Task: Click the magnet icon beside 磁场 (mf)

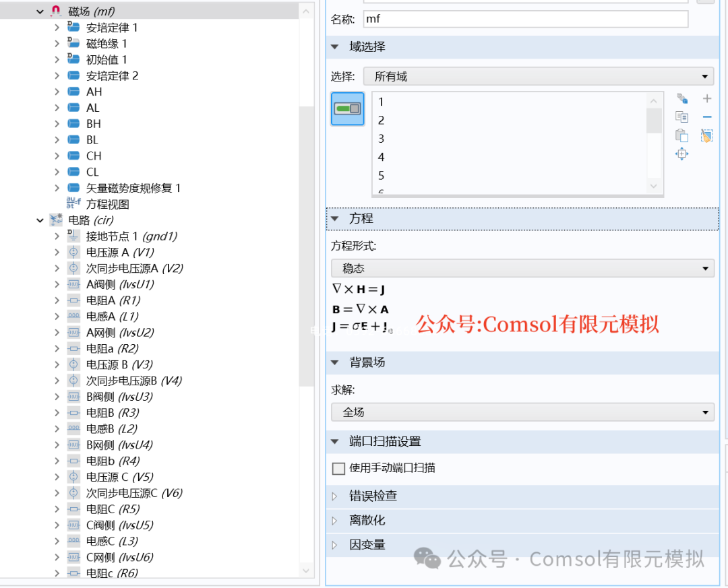Action: point(55,11)
